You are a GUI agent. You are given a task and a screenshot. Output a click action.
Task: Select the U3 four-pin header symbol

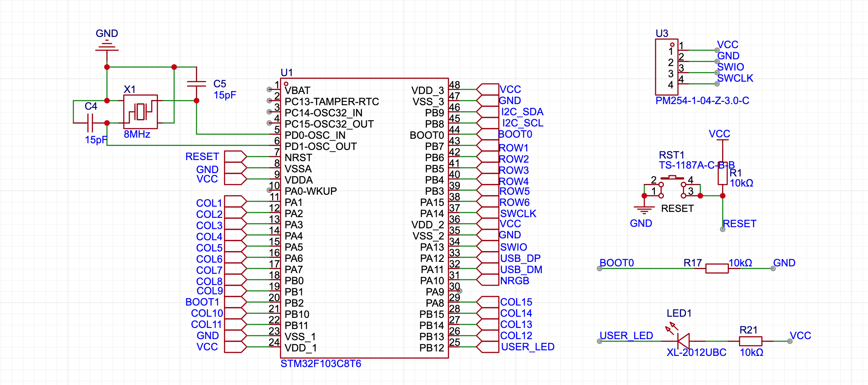[x=666, y=67]
